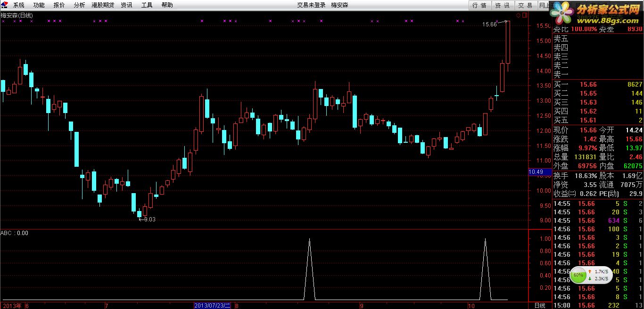Click the green download arrow on speed widget

click(590, 278)
